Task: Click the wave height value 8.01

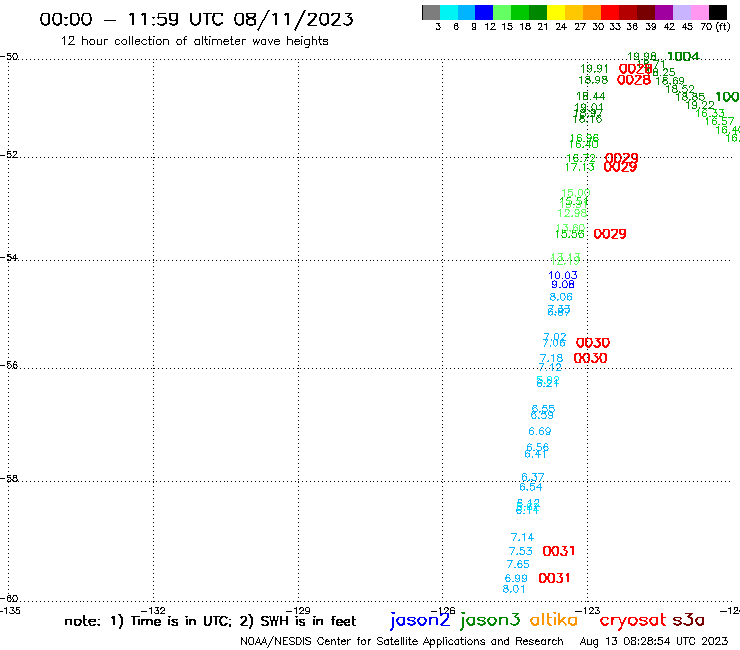Action: 514,589
